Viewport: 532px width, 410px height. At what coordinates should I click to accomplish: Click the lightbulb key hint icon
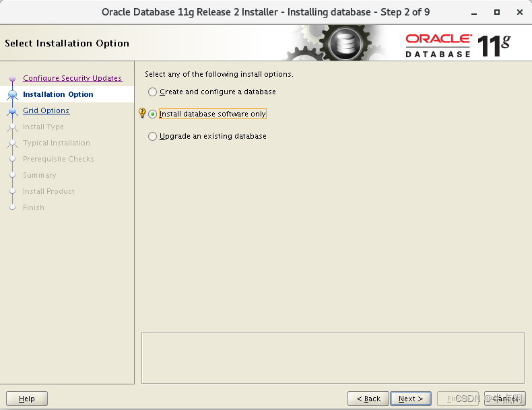point(142,113)
